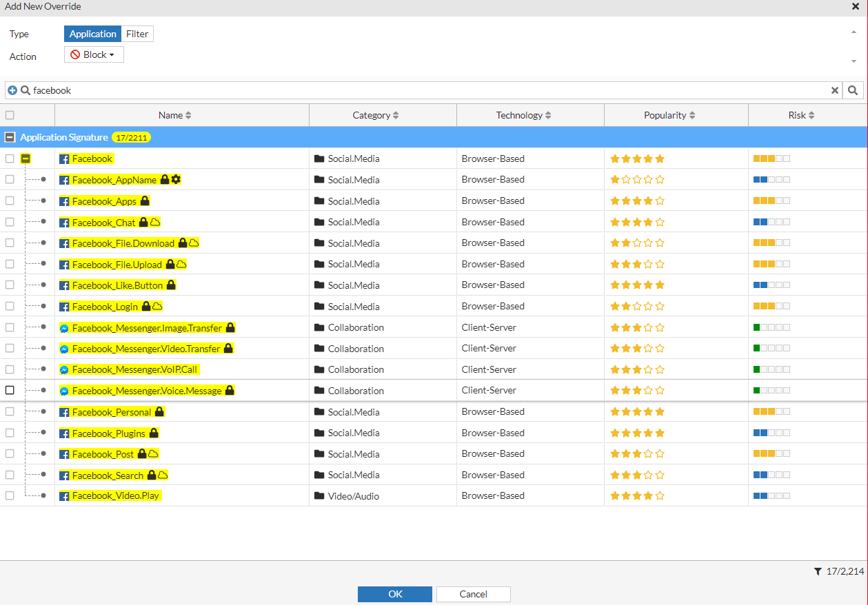Check the Facebook_Login row checkbox
Screen dimensions: 868x605
click(x=10, y=306)
